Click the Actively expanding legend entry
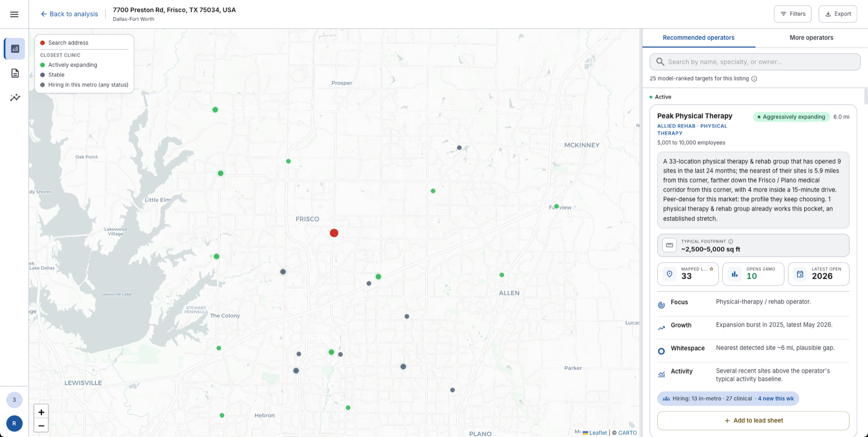The width and height of the screenshot is (868, 437). [68, 65]
